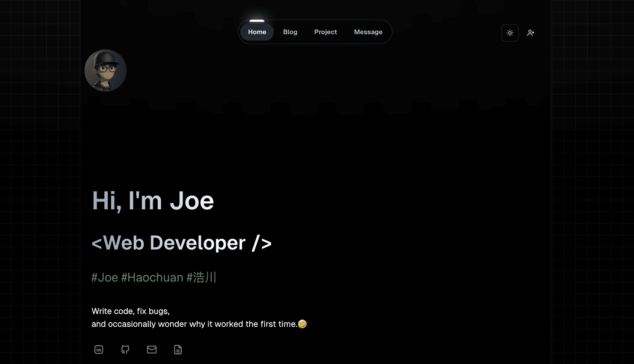Screen dimensions: 634x364
Task: Toggle the light/dark theme sun button
Action: 510,33
